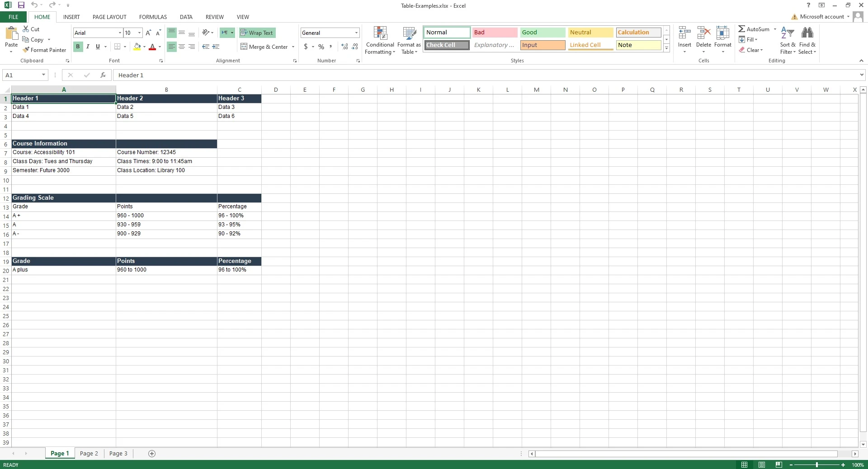Switch to the DATA tab
The width and height of the screenshot is (868, 469).
pyautogui.click(x=186, y=17)
